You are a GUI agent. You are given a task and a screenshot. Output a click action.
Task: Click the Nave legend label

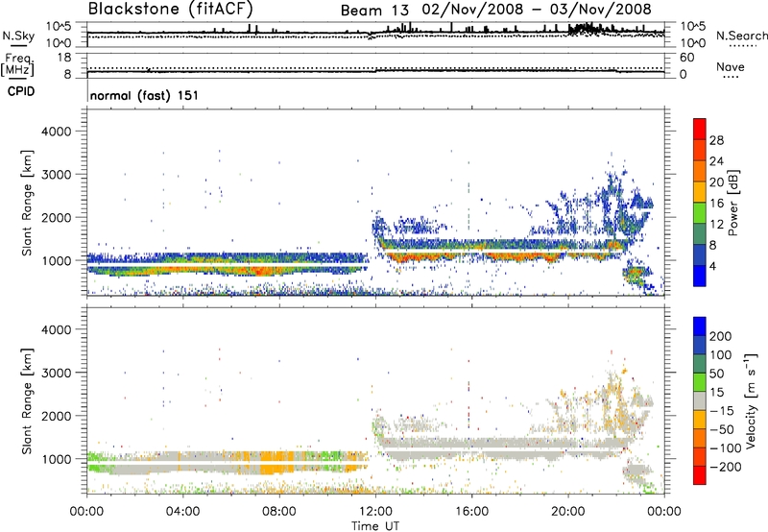[731, 66]
